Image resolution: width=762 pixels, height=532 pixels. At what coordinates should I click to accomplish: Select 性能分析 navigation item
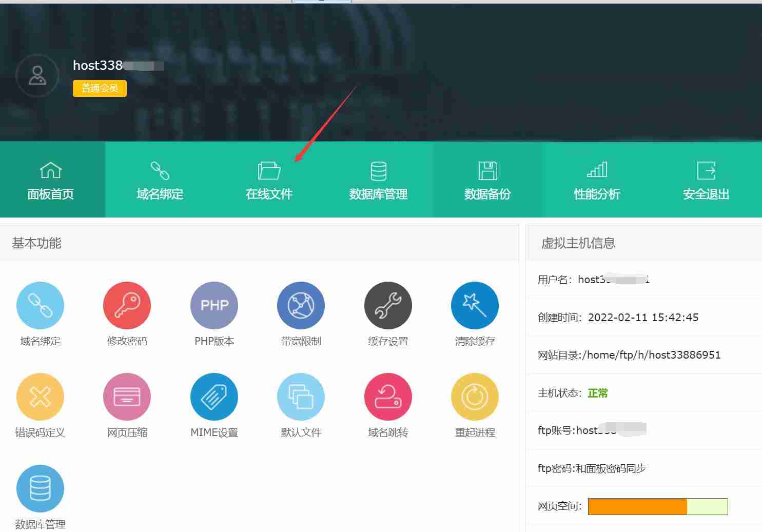coord(597,180)
